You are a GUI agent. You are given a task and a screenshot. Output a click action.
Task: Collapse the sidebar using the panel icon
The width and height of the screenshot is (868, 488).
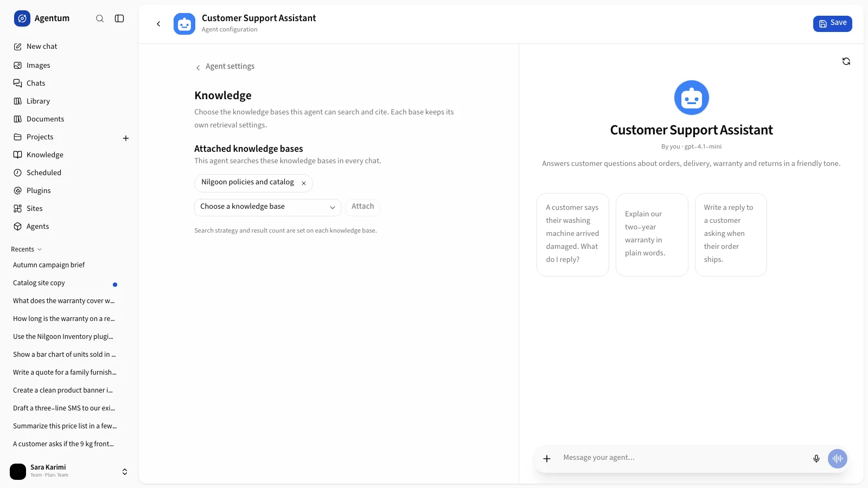point(119,18)
